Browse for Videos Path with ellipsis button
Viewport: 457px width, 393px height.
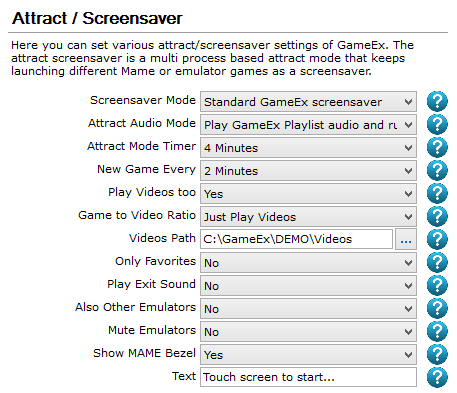[x=406, y=239]
